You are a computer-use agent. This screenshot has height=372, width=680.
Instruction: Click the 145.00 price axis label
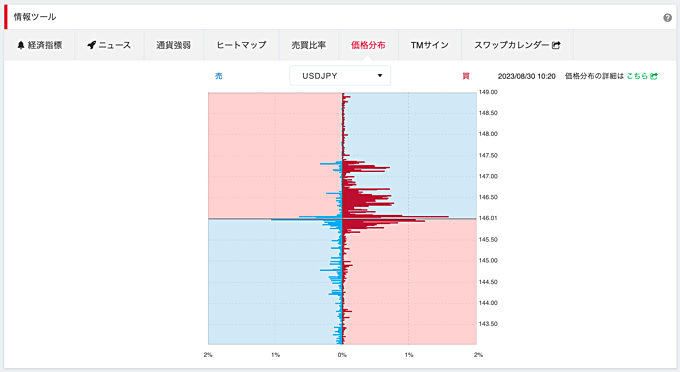pos(488,261)
